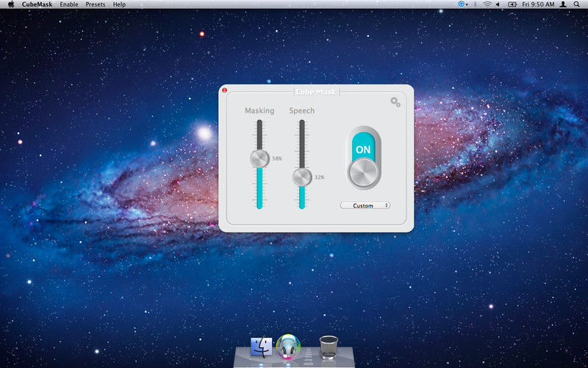The image size is (588, 368).
Task: Open the Apple menu
Action: point(11,4)
